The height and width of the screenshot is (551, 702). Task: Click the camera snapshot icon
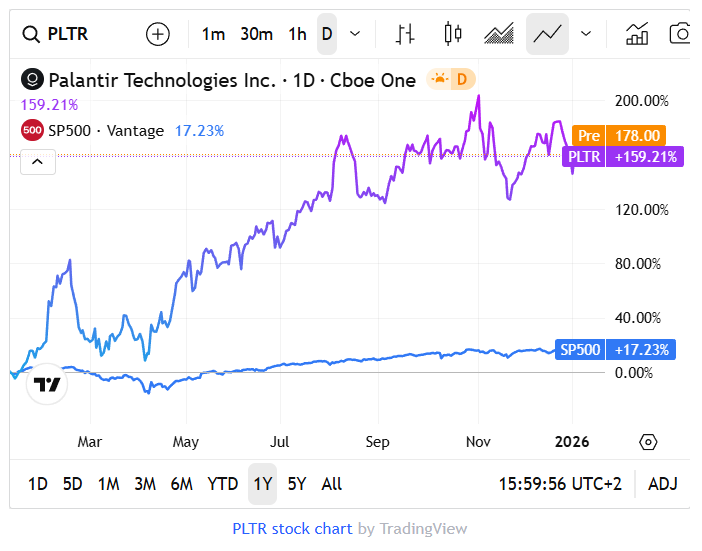pos(680,34)
